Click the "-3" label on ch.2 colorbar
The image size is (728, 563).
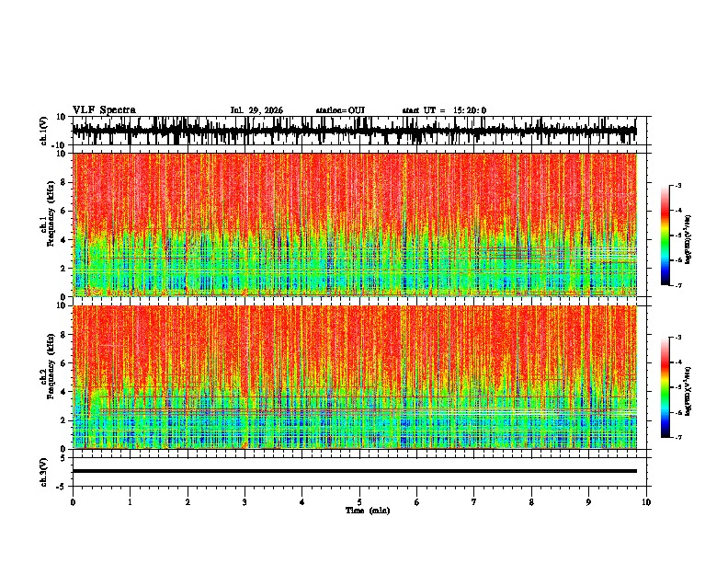677,338
